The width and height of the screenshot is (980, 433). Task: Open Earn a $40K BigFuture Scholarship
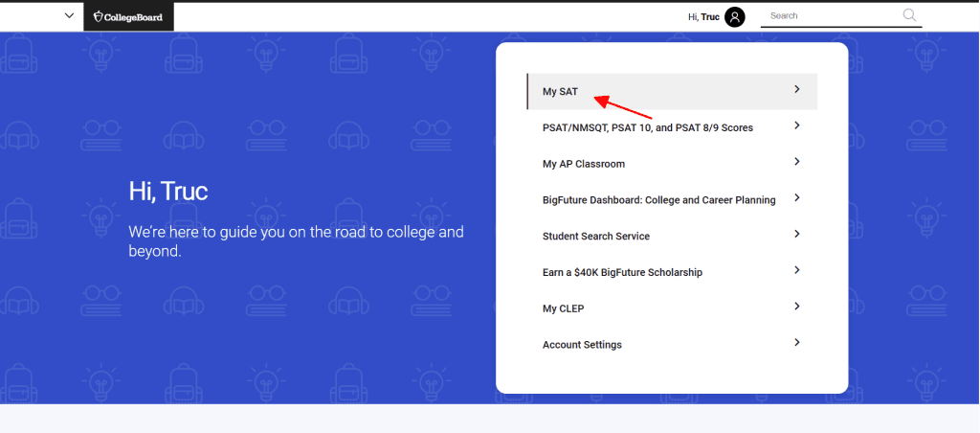point(673,272)
